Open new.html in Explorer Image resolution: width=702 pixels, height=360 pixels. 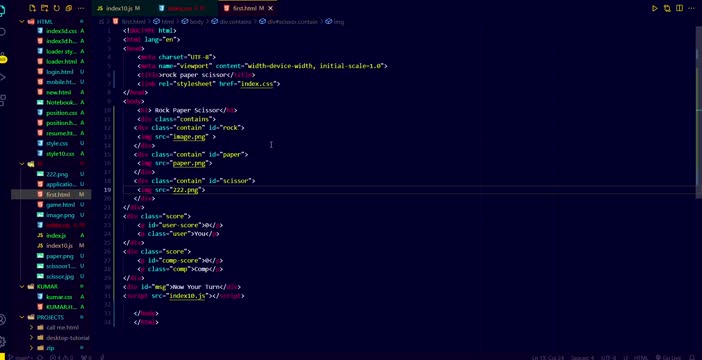point(59,92)
